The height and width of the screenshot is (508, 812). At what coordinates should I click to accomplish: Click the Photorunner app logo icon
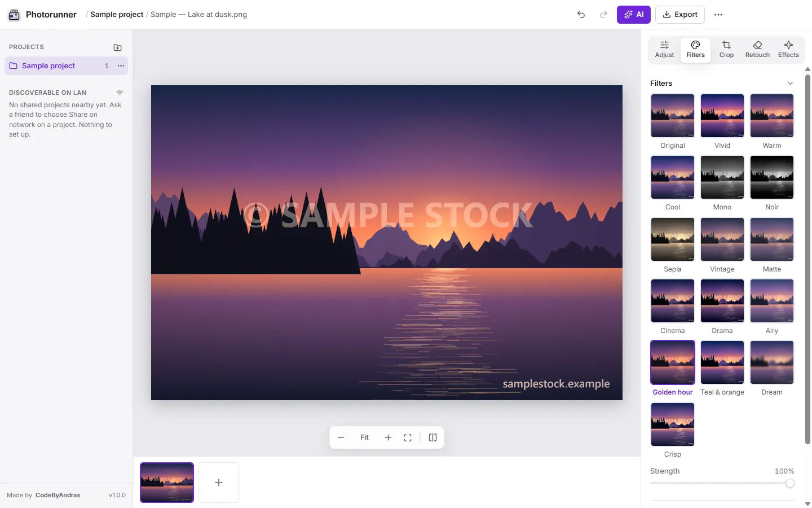tap(14, 15)
